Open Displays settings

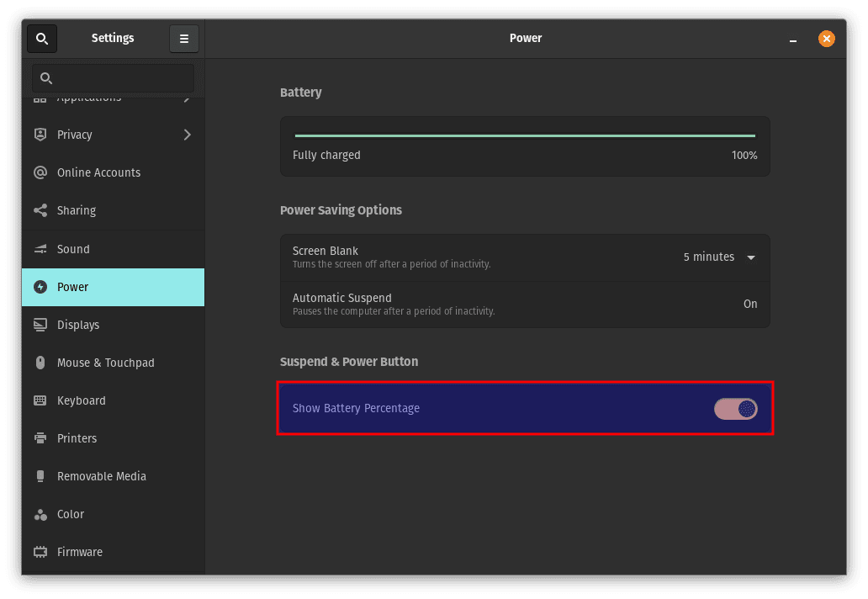(113, 325)
